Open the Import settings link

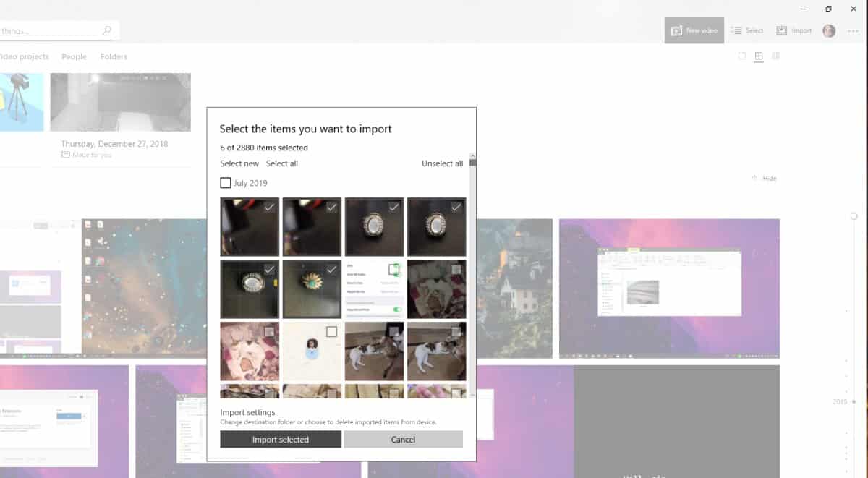tap(247, 412)
